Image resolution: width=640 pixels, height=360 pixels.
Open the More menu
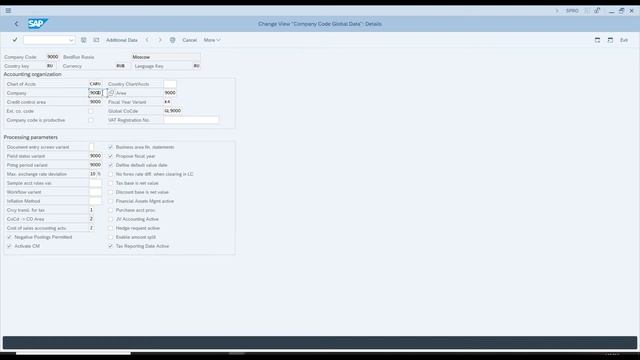tap(212, 40)
